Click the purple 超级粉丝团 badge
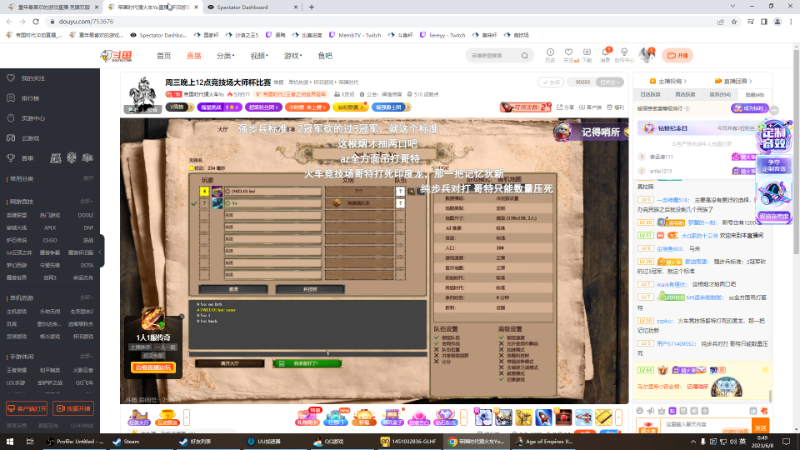 coord(264,107)
